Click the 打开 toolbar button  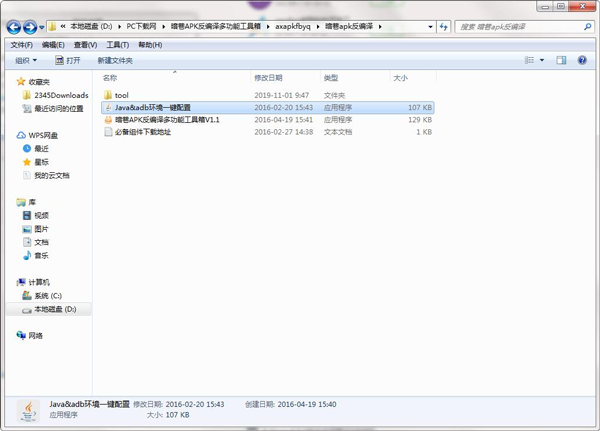pyautogui.click(x=68, y=60)
